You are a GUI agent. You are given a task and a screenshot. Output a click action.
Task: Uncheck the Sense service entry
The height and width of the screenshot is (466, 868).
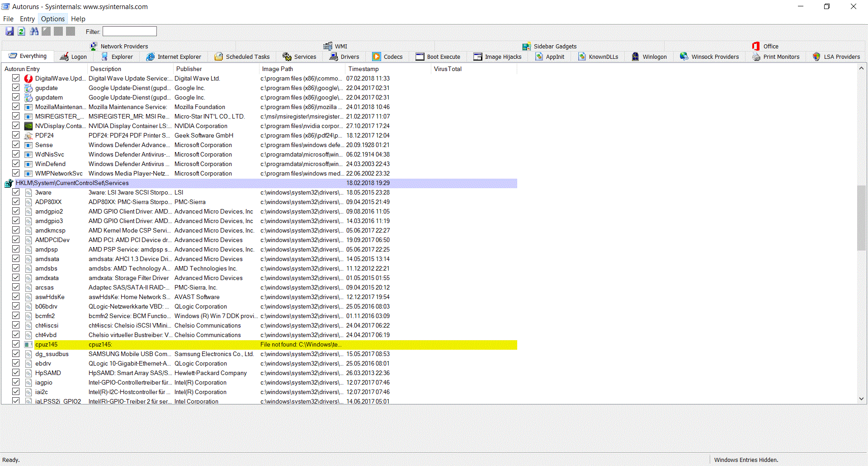(x=16, y=145)
